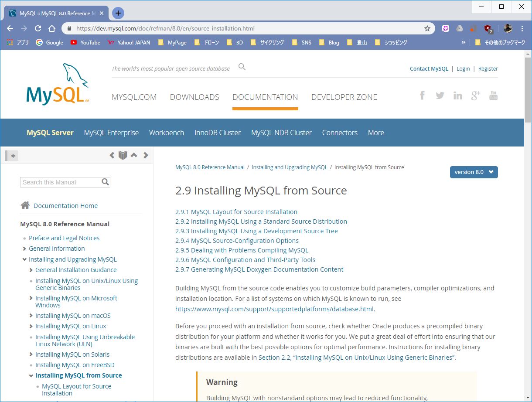Click the Facebook social icon
The image size is (532, 402).
(x=422, y=95)
